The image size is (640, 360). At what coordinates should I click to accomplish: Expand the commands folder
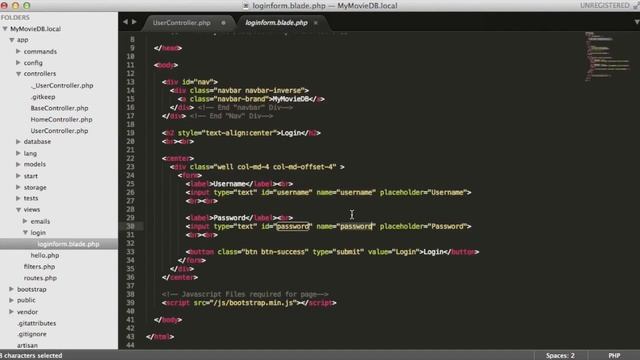tap(18, 51)
